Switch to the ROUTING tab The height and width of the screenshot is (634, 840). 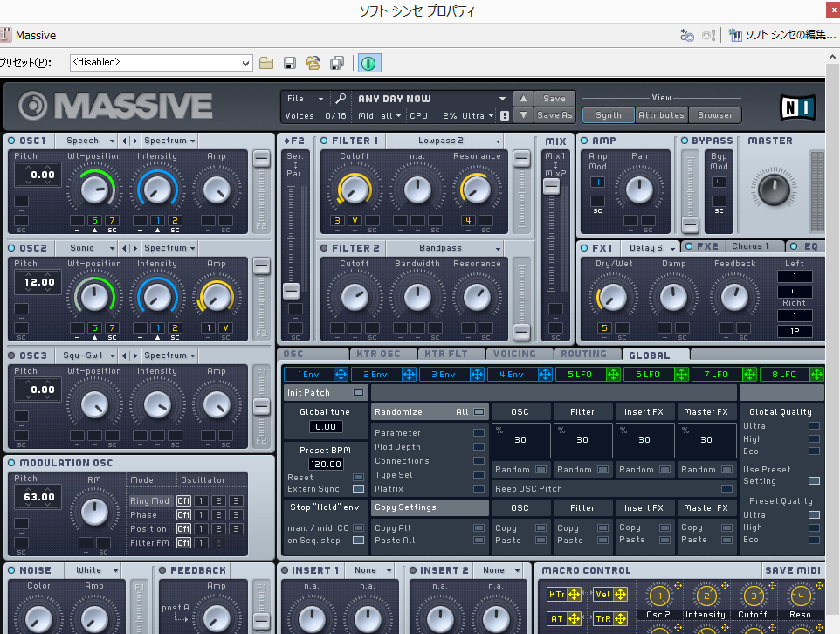click(587, 355)
